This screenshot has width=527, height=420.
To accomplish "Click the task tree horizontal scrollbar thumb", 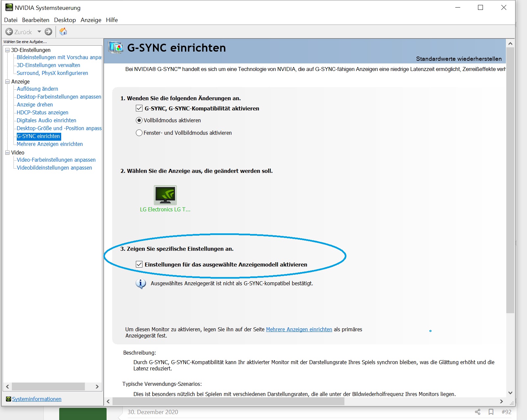I will (x=48, y=386).
